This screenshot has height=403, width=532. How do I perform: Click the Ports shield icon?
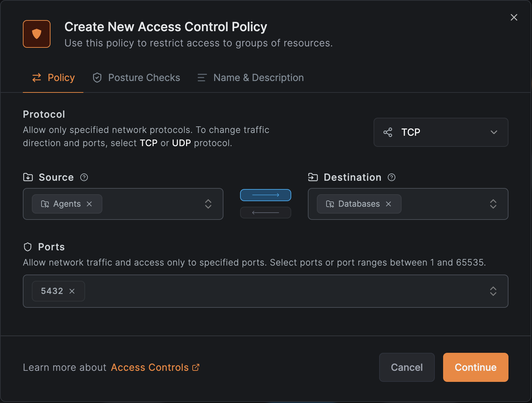point(28,247)
